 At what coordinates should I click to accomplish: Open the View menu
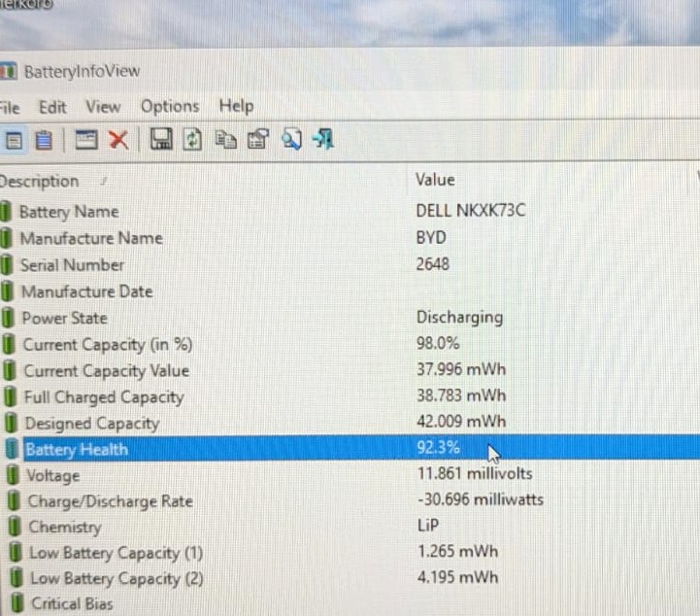103,107
